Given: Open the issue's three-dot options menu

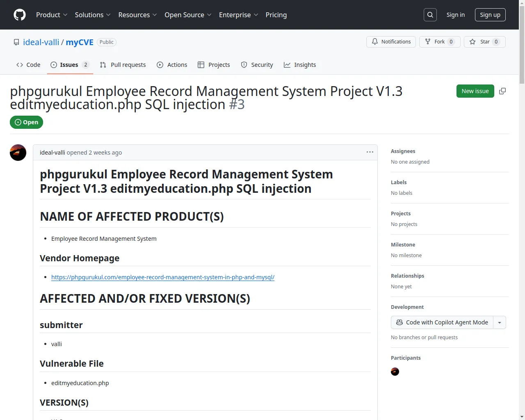Looking at the screenshot, I should 370,152.
